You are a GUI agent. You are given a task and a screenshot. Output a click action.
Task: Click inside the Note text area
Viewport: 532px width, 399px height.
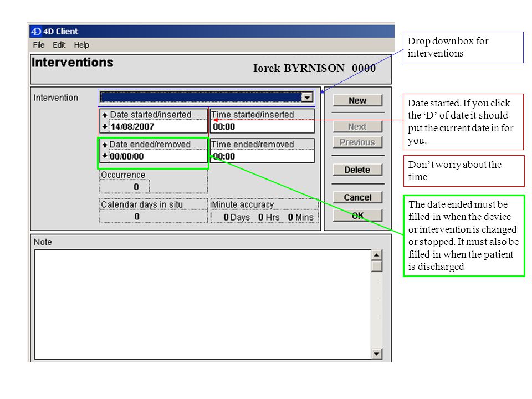[203, 304]
